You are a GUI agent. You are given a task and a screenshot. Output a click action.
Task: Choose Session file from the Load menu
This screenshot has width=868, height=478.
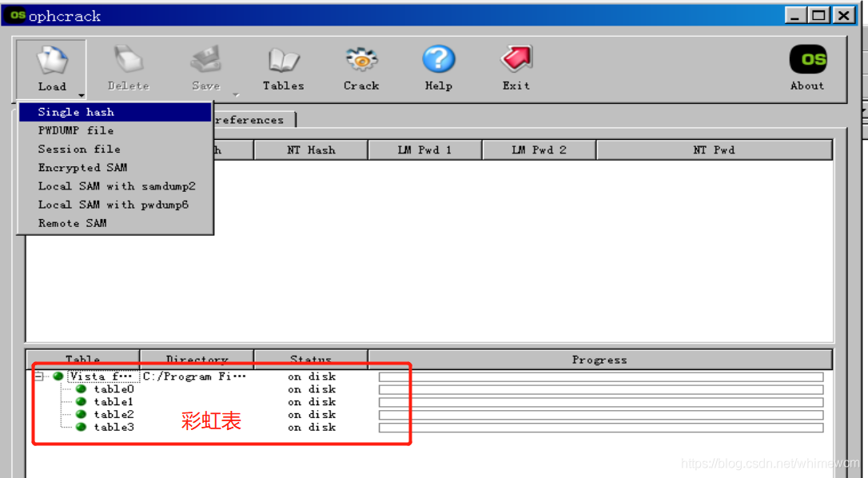click(x=115, y=149)
